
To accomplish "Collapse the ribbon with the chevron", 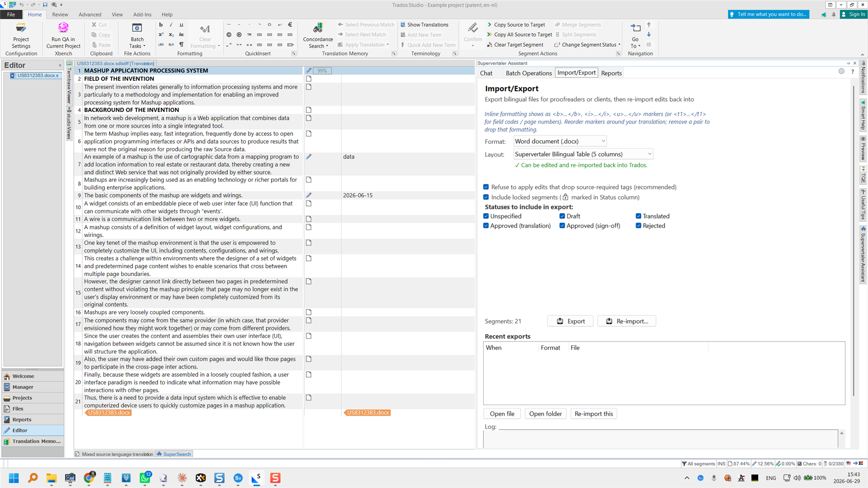I will 862,54.
